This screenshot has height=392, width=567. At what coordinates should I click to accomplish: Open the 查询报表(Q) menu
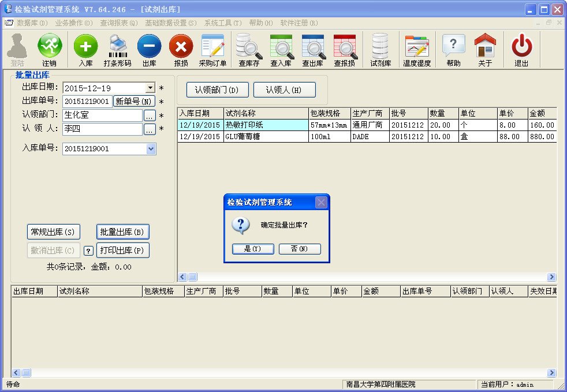119,23
